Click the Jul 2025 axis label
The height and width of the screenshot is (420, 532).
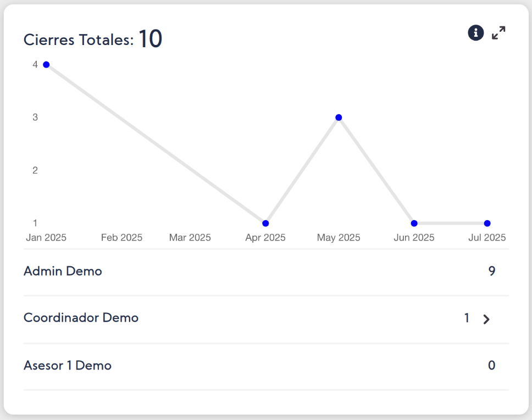pyautogui.click(x=487, y=238)
